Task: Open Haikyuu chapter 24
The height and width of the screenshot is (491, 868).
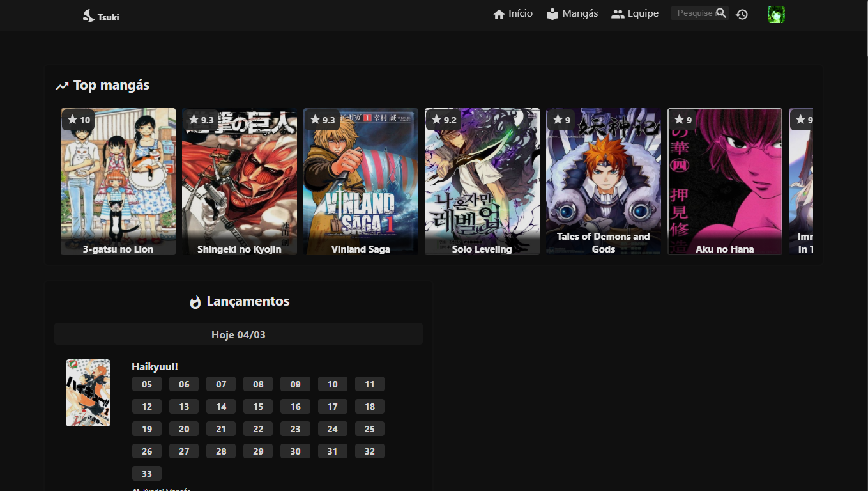Action: [x=333, y=429]
